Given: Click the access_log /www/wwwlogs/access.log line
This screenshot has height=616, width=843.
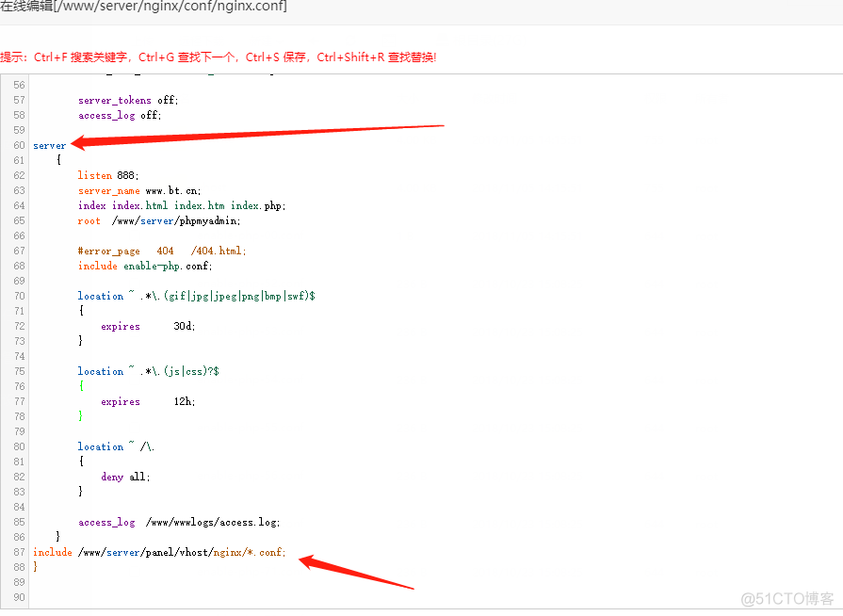Looking at the screenshot, I should (179, 522).
